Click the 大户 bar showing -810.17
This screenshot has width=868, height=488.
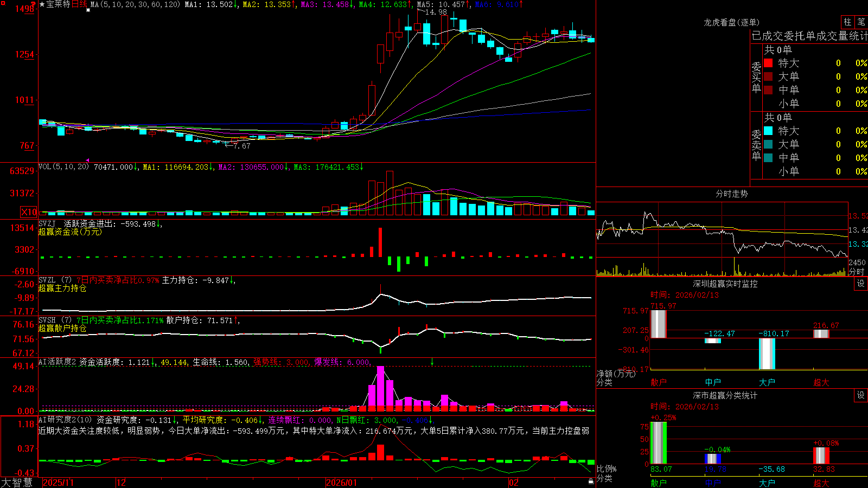pyautogui.click(x=767, y=354)
